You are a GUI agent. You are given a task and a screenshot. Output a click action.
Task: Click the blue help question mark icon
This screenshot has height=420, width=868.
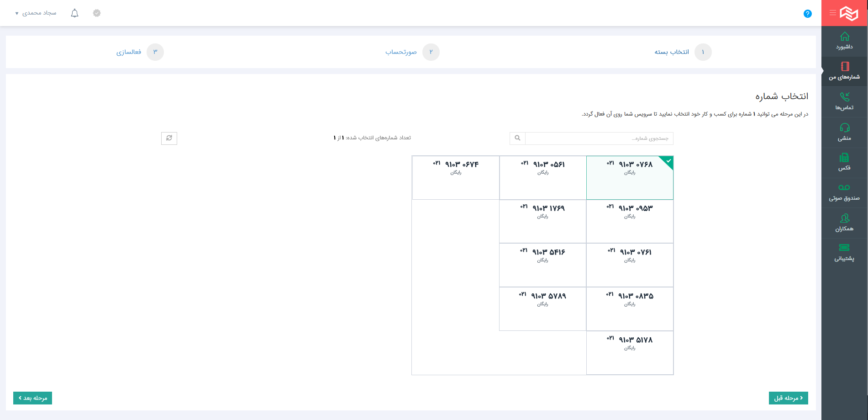coord(807,14)
